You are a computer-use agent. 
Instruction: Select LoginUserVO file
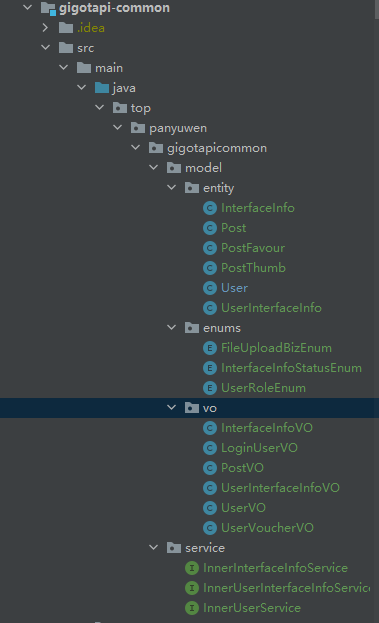coord(259,448)
